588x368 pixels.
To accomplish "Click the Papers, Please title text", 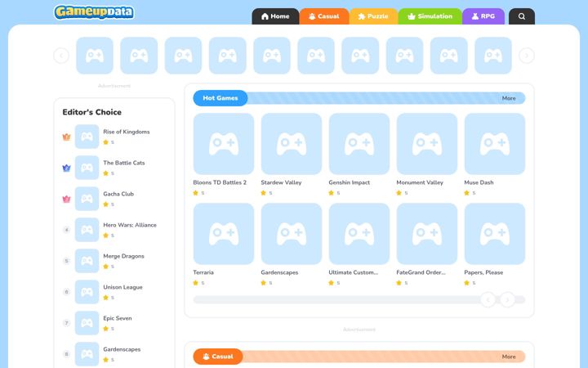I will (483, 272).
